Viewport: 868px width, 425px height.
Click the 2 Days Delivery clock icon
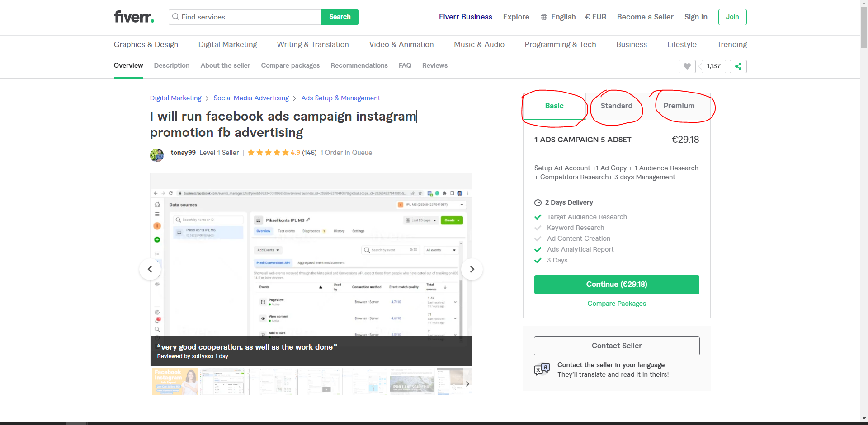pyautogui.click(x=538, y=203)
